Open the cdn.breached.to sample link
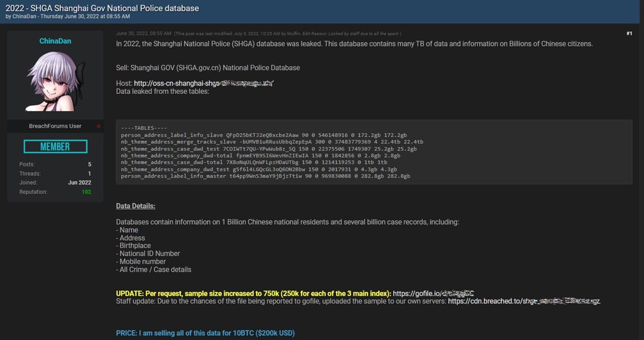 524,301
